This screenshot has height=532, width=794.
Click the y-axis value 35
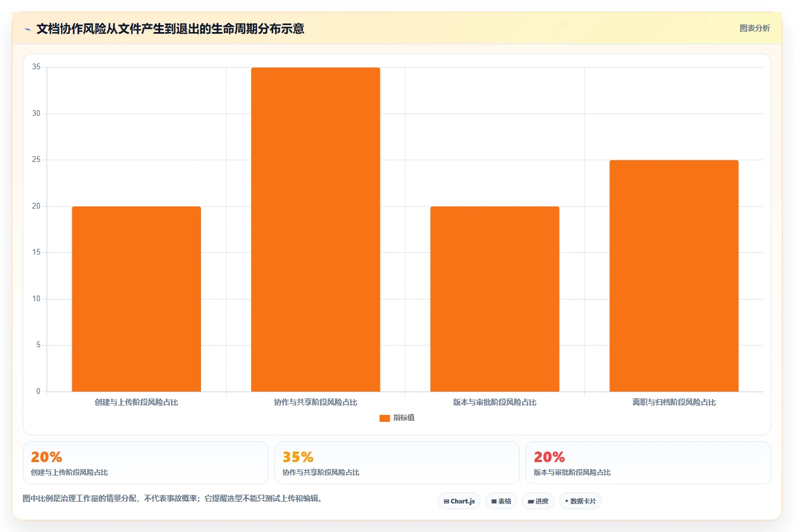pyautogui.click(x=36, y=67)
